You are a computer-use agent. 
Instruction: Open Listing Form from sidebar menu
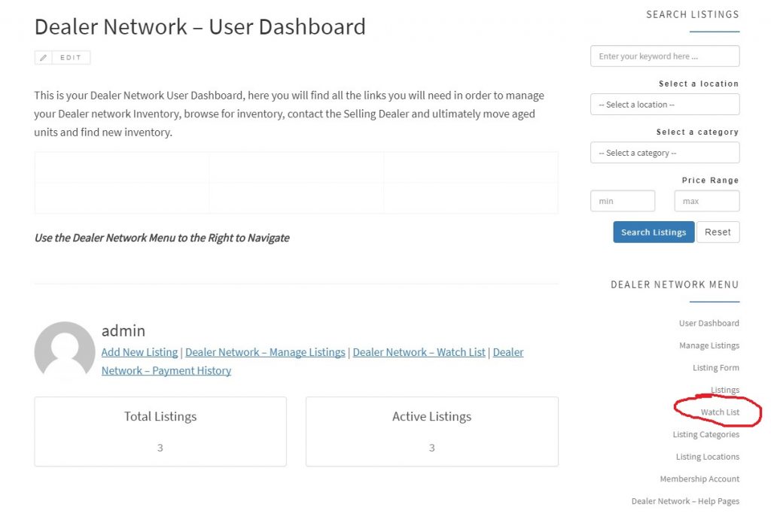click(x=715, y=368)
